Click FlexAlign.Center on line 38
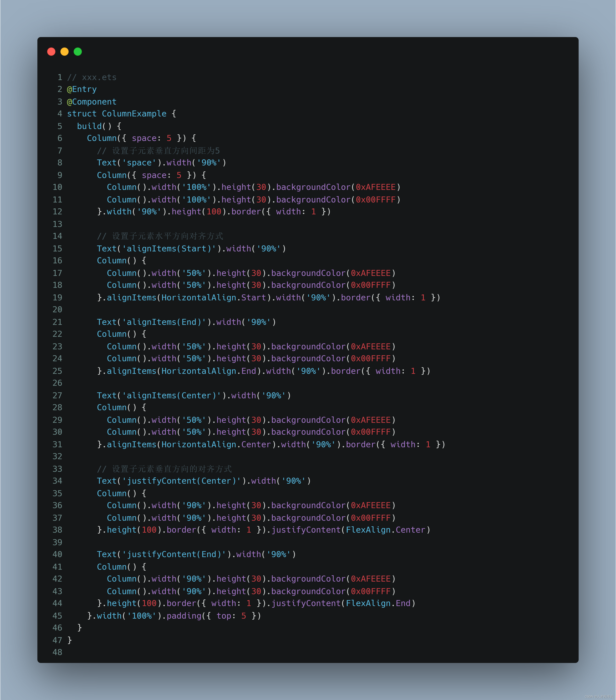The width and height of the screenshot is (616, 700). [x=386, y=530]
